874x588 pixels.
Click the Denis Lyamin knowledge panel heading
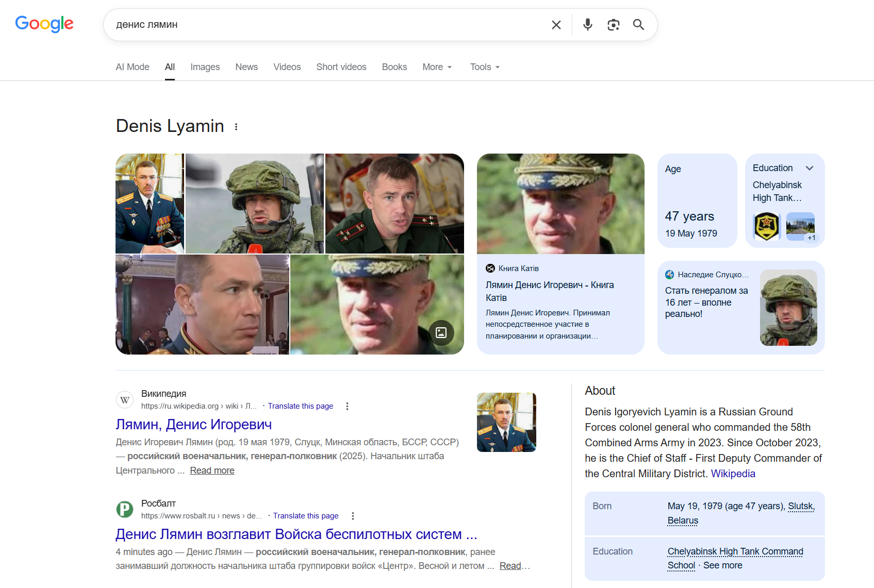170,126
